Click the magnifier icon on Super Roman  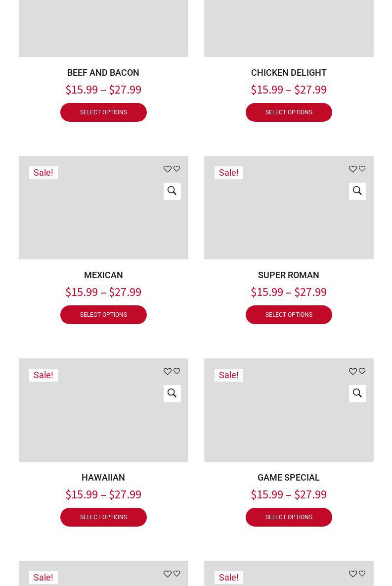357,191
